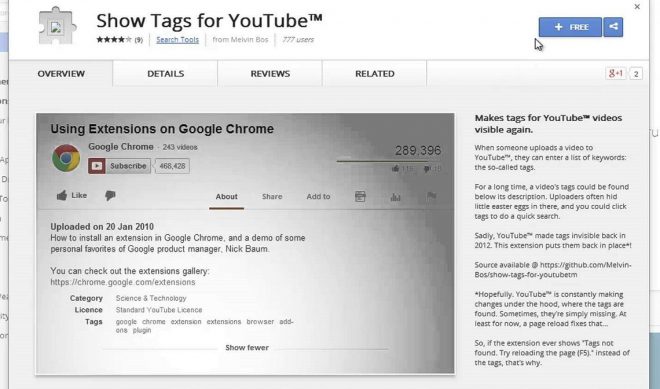
Task: Open the chrome.google.com/extensions link
Action: [122, 282]
